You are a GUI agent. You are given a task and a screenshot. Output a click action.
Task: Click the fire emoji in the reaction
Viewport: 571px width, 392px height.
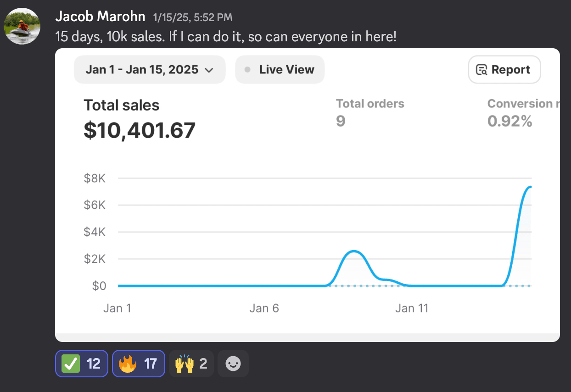(x=128, y=364)
